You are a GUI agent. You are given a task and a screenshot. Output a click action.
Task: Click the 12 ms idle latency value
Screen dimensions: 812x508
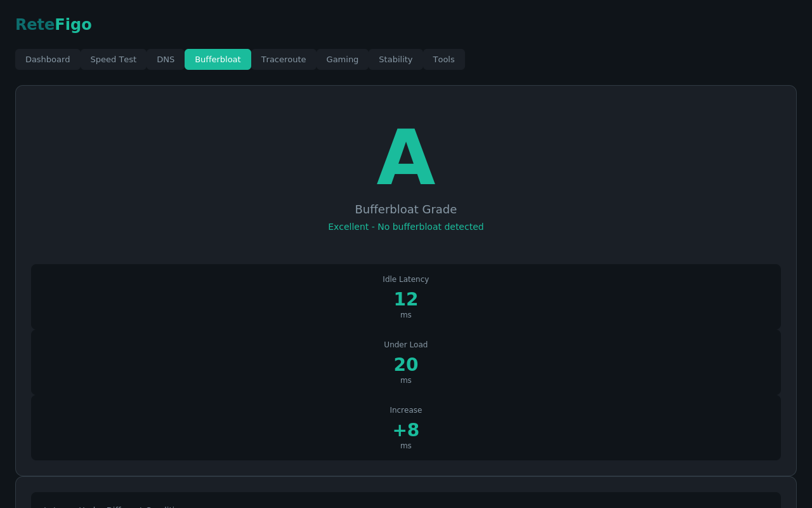[x=406, y=298]
